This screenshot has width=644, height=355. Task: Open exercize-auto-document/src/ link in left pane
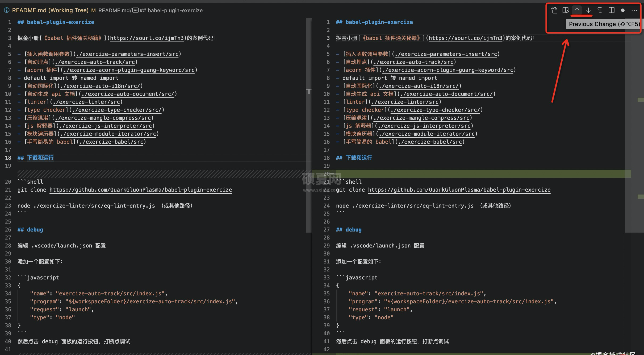[128, 94]
